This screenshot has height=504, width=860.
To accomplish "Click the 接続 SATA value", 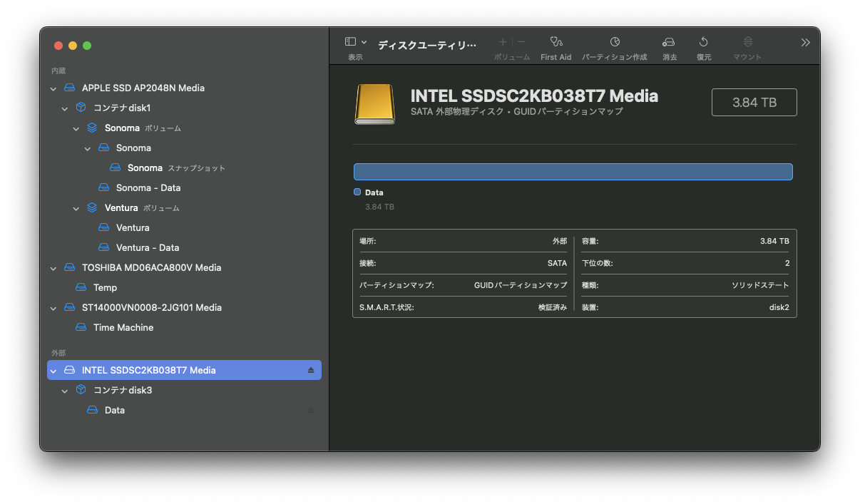I will (557, 263).
